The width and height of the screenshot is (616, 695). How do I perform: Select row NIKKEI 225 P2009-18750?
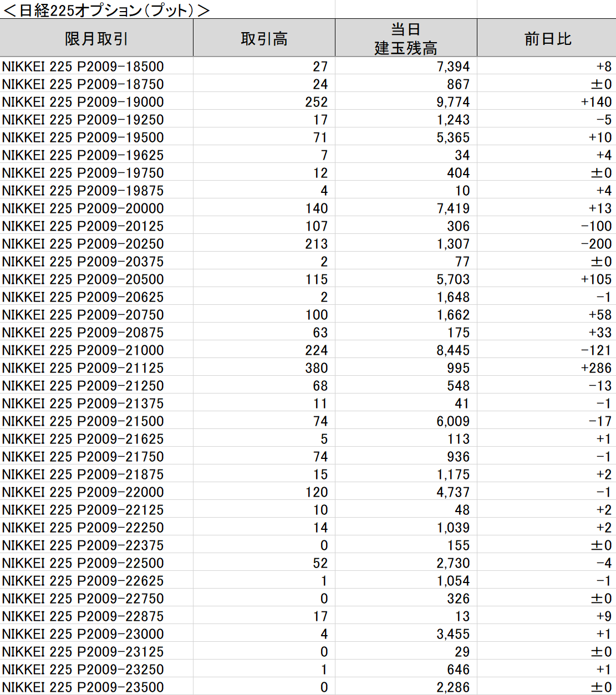pyautogui.click(x=308, y=84)
